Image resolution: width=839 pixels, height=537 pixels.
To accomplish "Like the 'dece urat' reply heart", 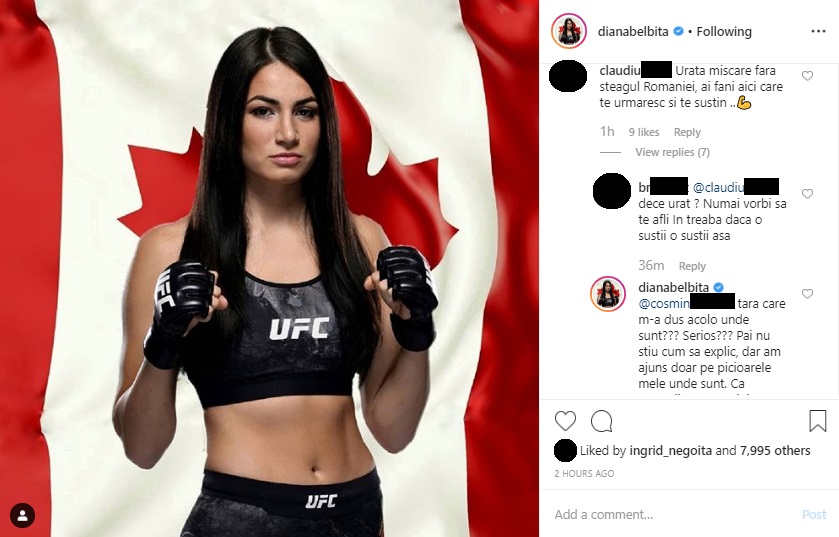I will click(x=807, y=194).
